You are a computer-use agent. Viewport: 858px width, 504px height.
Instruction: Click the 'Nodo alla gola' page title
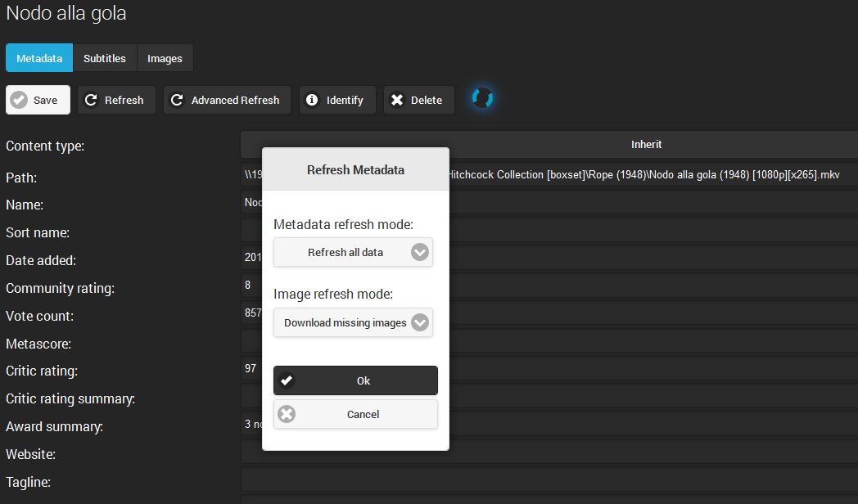point(66,13)
